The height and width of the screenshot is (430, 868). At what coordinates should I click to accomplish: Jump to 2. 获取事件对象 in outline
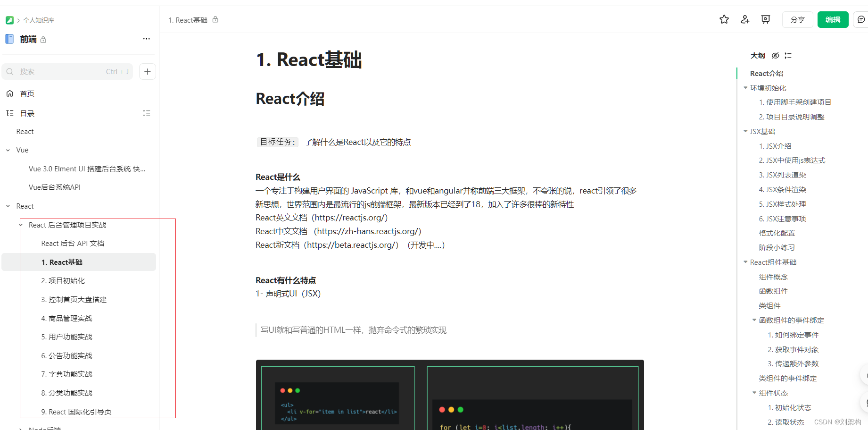(x=793, y=350)
